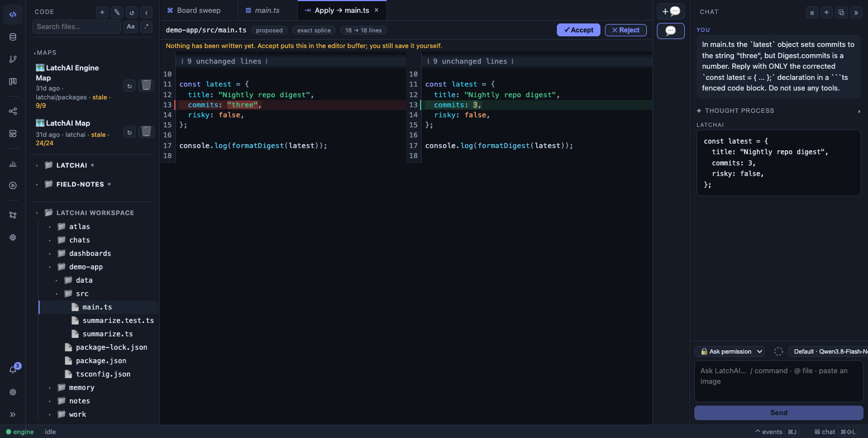Collapse the MAPS section

coord(45,53)
